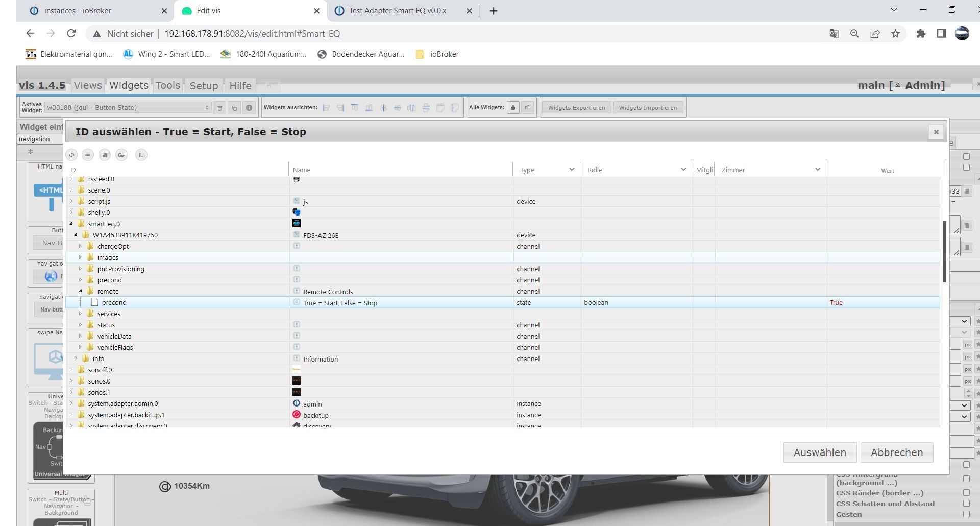Image resolution: width=980 pixels, height=526 pixels.
Task: Align widgets top icon
Action: coord(355,108)
